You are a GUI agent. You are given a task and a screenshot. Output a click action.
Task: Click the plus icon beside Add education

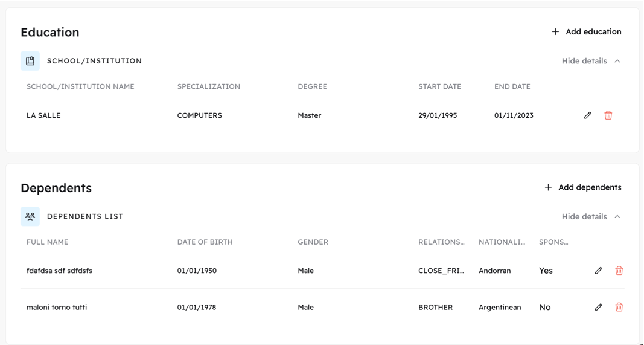[x=555, y=31]
